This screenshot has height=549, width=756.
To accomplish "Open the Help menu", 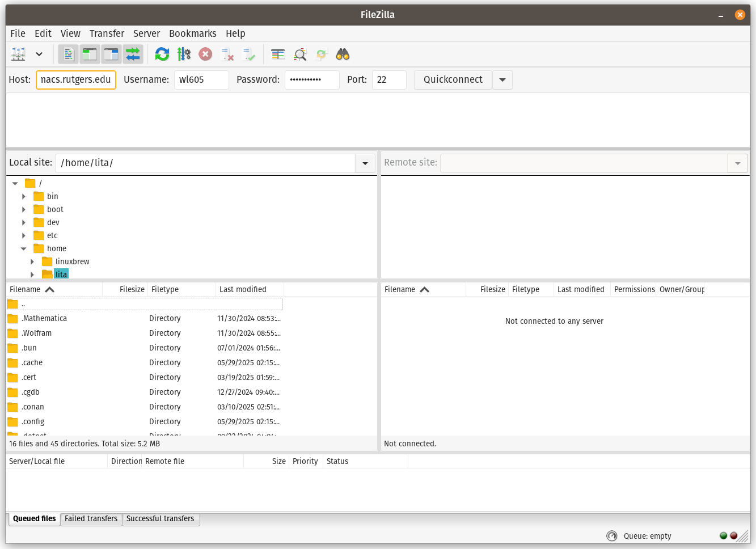I will coord(235,33).
